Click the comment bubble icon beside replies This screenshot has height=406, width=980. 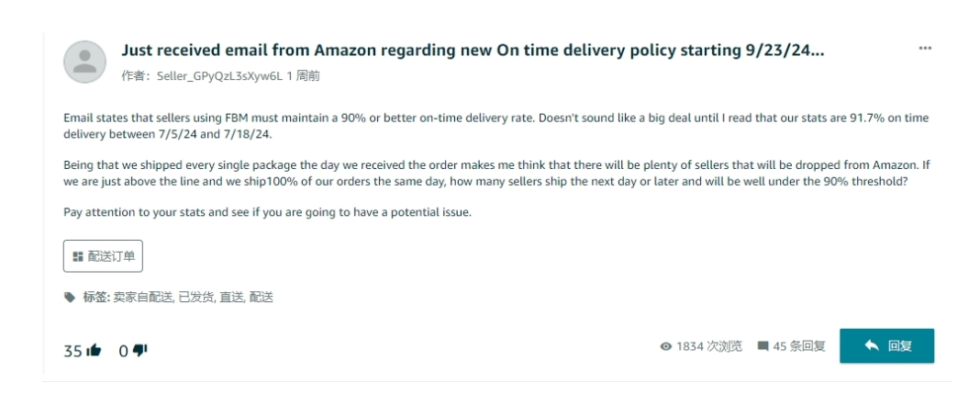pyautogui.click(x=763, y=346)
